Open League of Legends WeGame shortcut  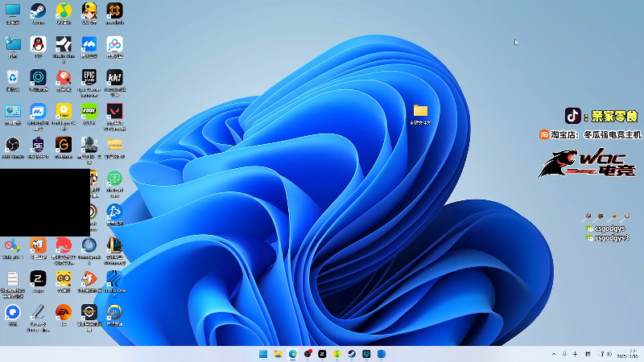[114, 245]
